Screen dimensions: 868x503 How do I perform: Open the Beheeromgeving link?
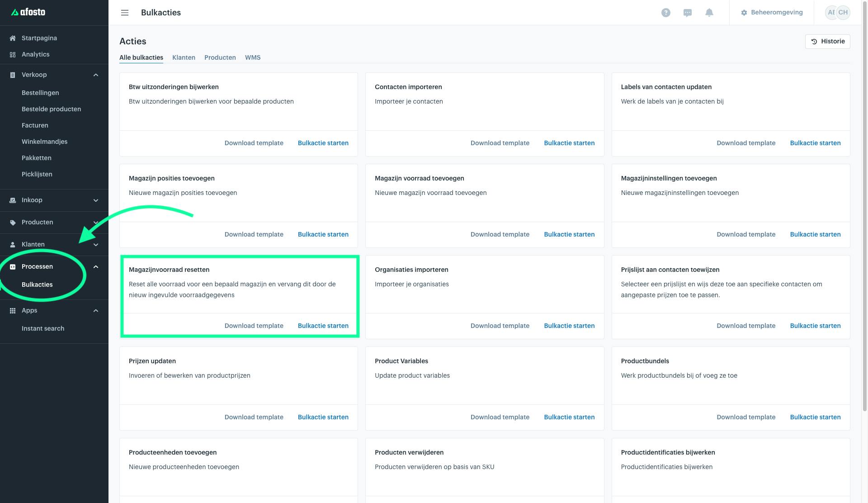pyautogui.click(x=777, y=12)
